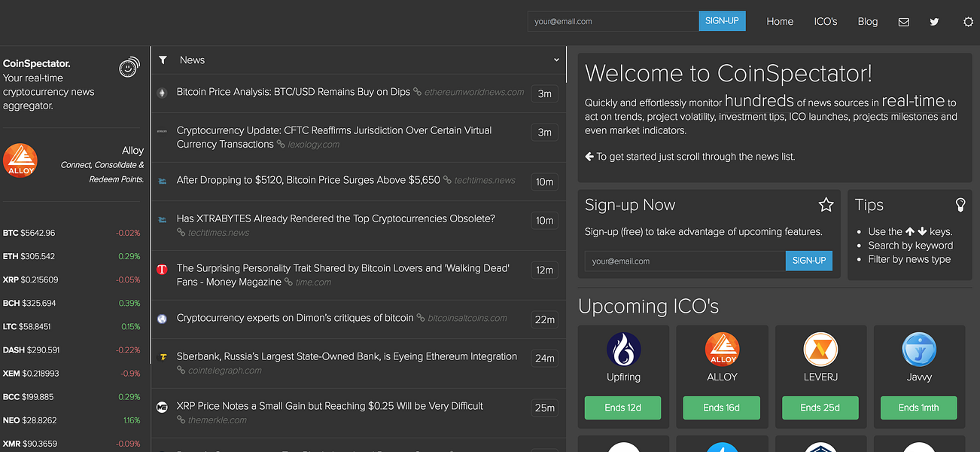Select XEM $0.218993 ticker row
Image resolution: width=980 pixels, height=452 pixels.
tap(72, 373)
